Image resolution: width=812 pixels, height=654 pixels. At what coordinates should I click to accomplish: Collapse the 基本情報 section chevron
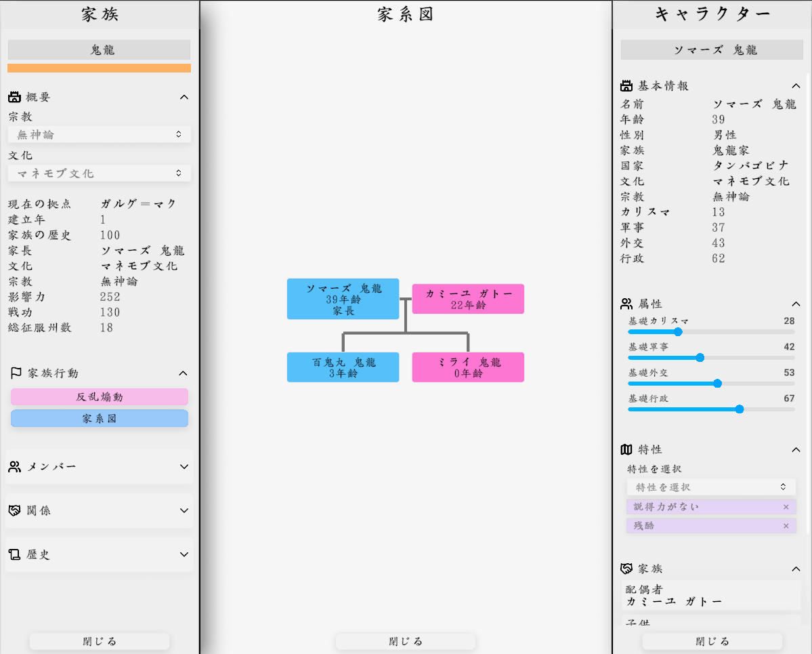coord(796,85)
